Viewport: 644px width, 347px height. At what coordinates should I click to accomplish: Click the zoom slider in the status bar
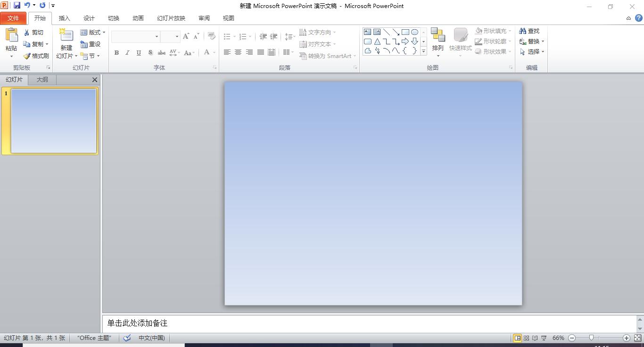click(x=592, y=338)
